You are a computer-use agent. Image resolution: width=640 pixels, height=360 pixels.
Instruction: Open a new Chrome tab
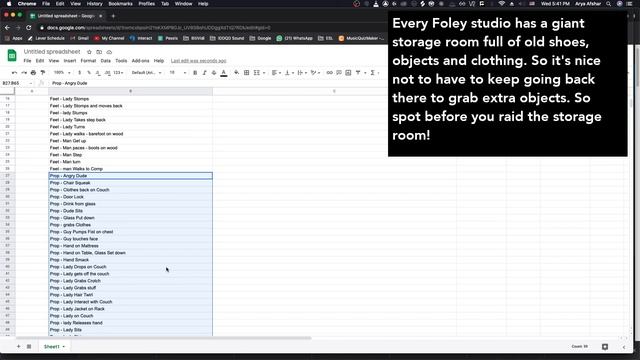(113, 16)
